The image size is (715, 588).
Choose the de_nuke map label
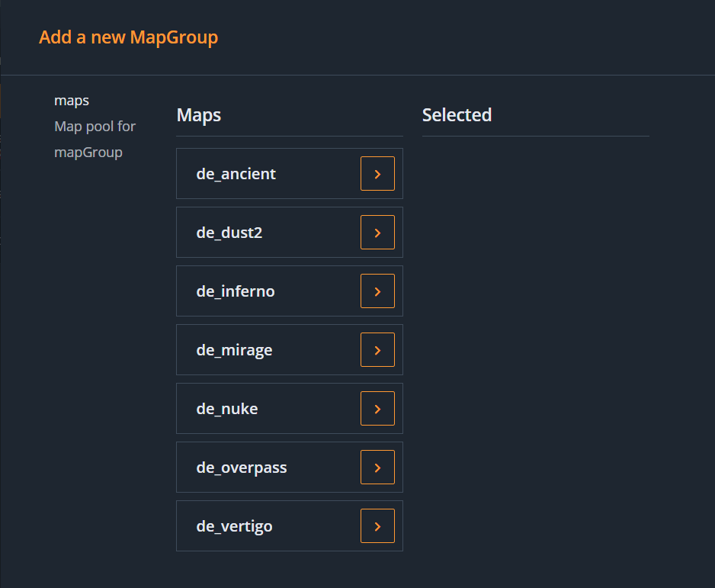[227, 409]
